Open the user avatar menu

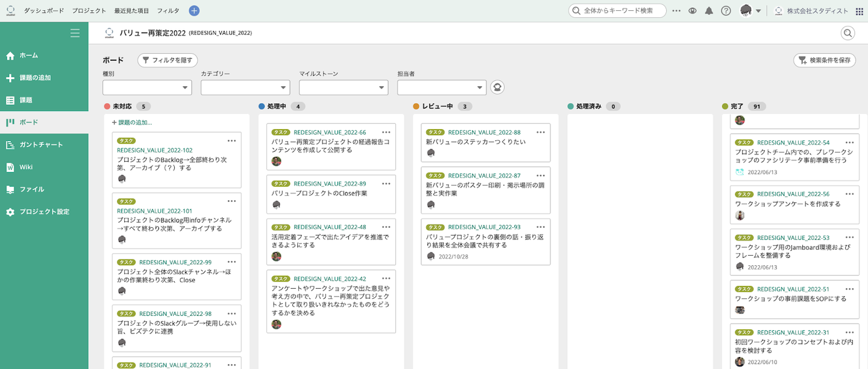coord(750,11)
